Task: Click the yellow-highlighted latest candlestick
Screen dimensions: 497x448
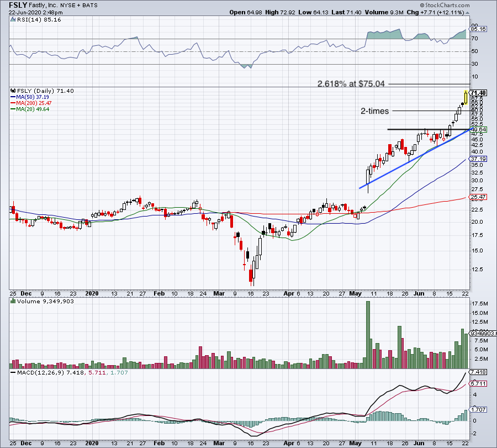Action: pos(466,97)
